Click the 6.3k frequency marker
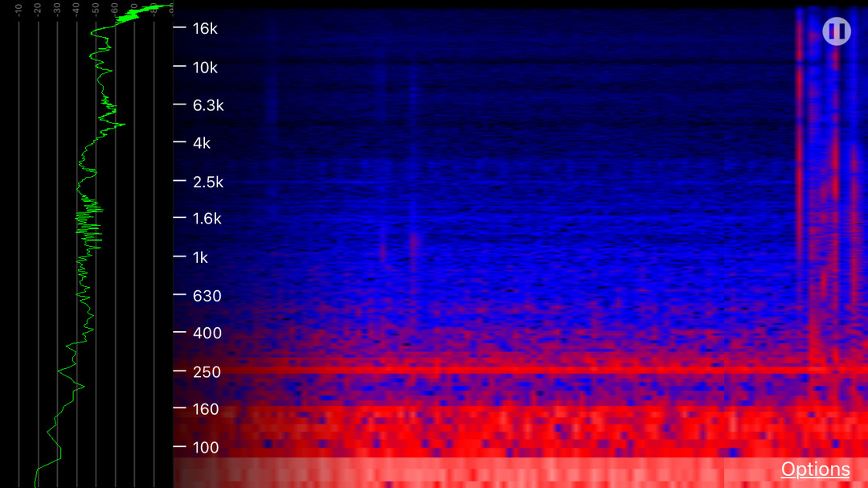The height and width of the screenshot is (488, 868). click(x=208, y=105)
